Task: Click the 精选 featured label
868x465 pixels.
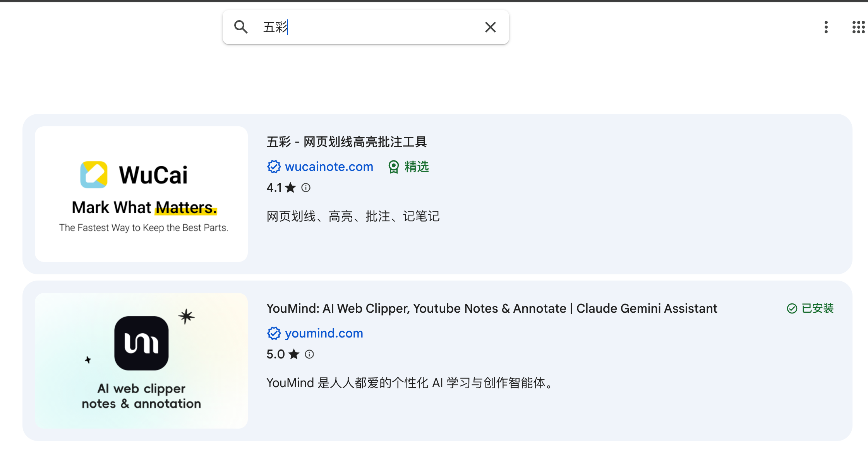Action: point(417,167)
